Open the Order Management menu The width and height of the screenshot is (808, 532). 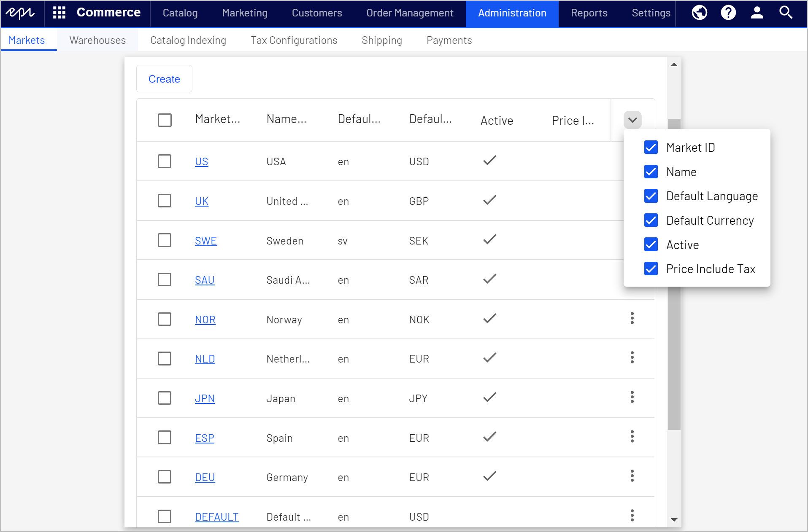(x=410, y=13)
